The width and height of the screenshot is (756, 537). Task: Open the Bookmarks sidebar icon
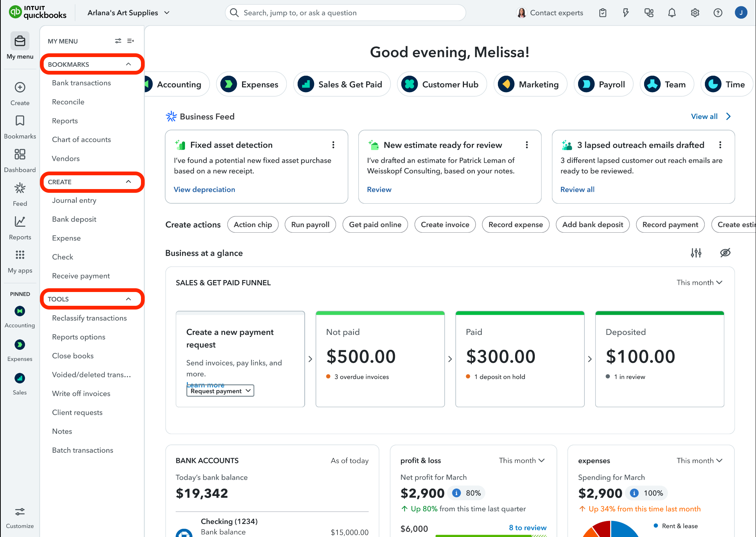(x=20, y=121)
